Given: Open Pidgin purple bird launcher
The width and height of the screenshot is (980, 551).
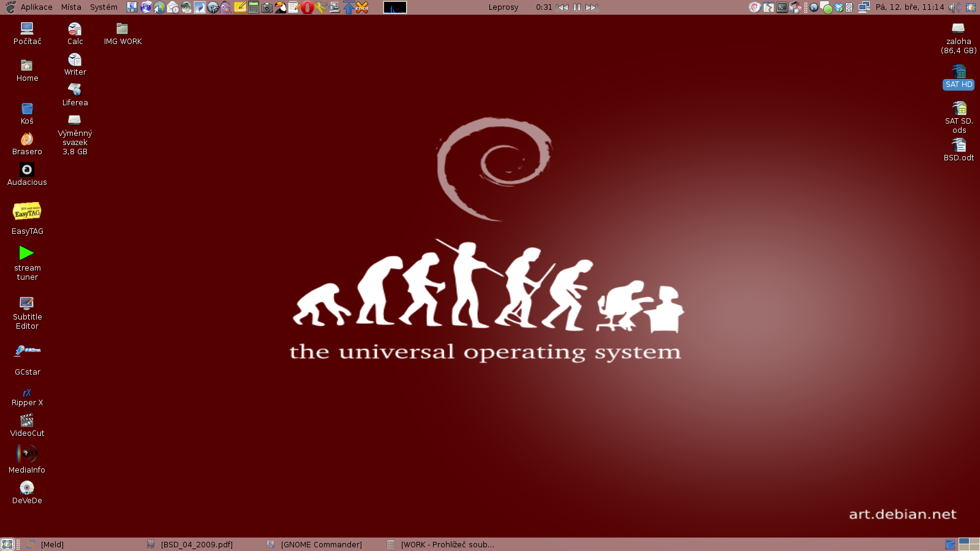Looking at the screenshot, I should pos(226,7).
